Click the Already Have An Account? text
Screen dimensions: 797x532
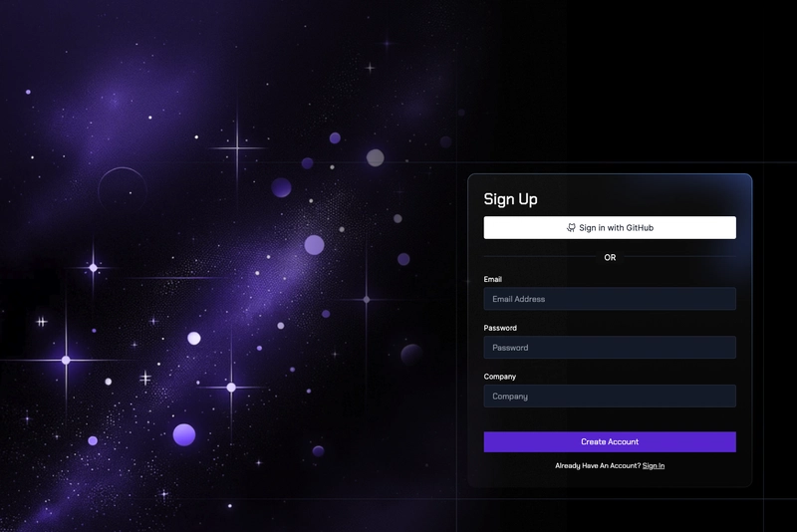598,465
